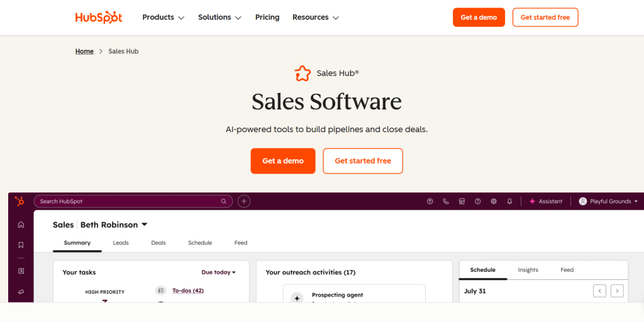Click the Prospecting agent sparkle icon
This screenshot has width=644, height=322.
(297, 298)
